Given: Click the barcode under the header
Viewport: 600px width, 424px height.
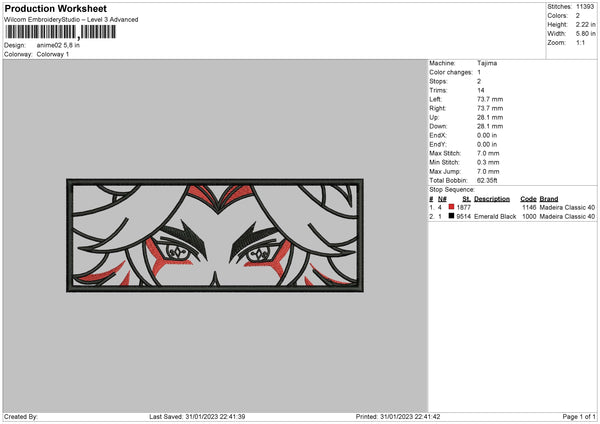Looking at the screenshot, I should click(x=60, y=32).
